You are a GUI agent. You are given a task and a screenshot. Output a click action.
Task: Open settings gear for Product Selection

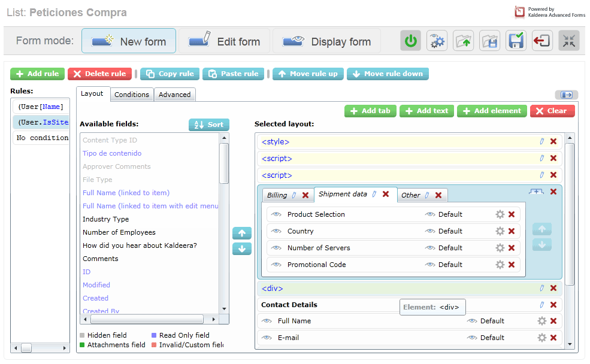(500, 214)
